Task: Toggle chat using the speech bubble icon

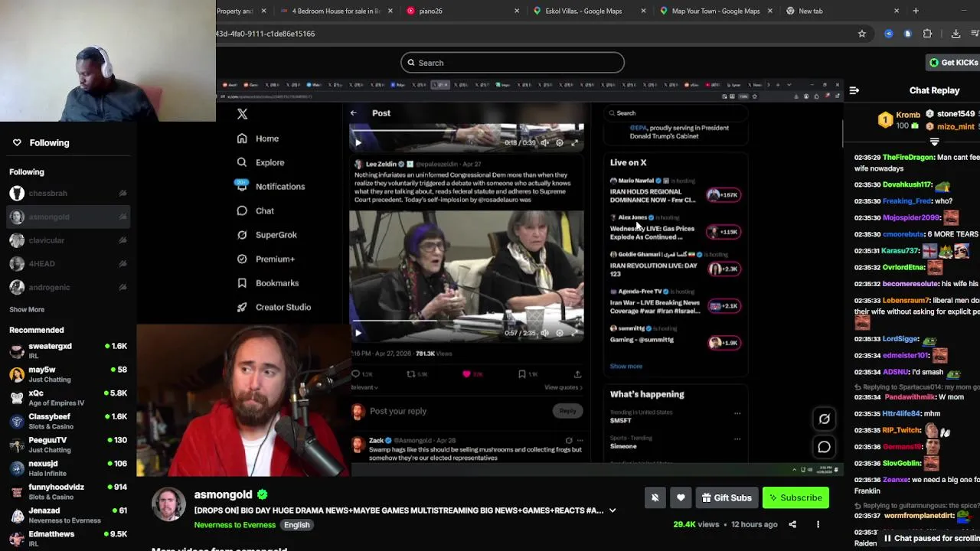Action: [x=824, y=447]
